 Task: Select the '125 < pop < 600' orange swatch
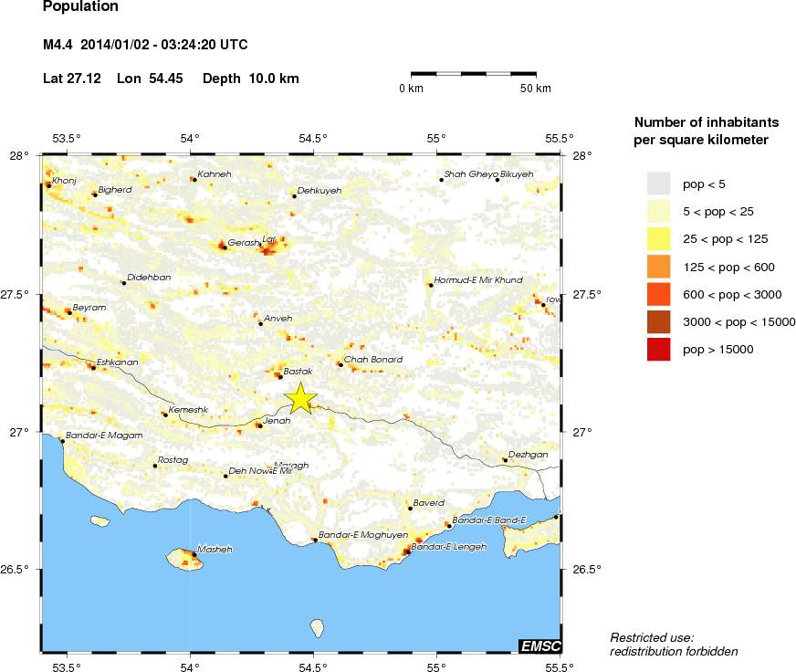click(658, 266)
